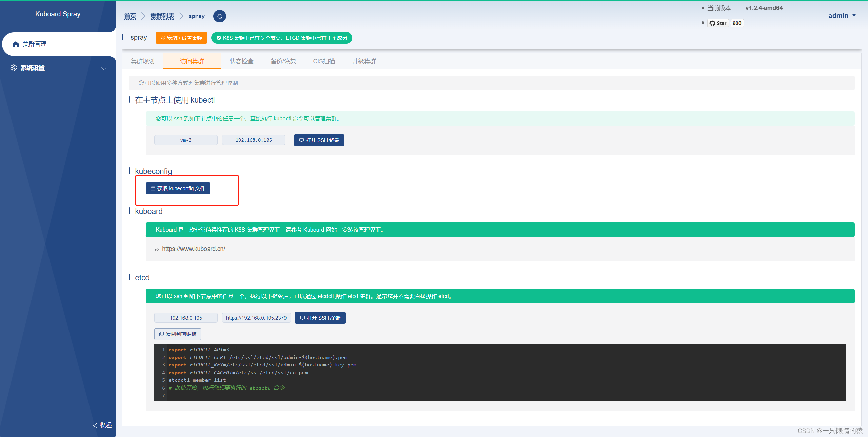Image resolution: width=868 pixels, height=437 pixels.
Task: Click the copy icon in 复制到剪贴板
Action: tap(161, 334)
